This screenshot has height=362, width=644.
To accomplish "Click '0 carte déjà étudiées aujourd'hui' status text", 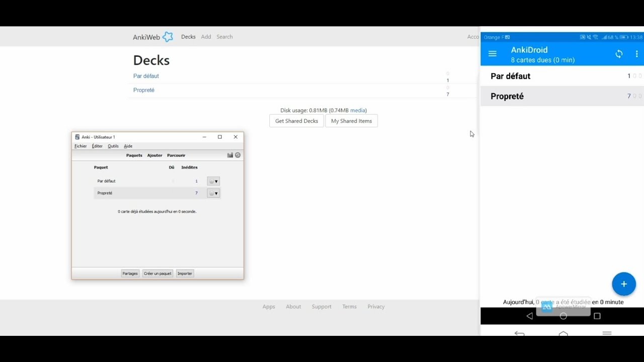I will 157,212.
